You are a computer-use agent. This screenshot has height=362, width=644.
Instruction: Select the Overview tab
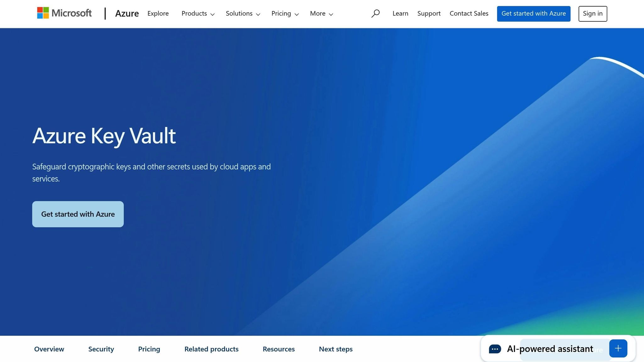[x=49, y=349]
